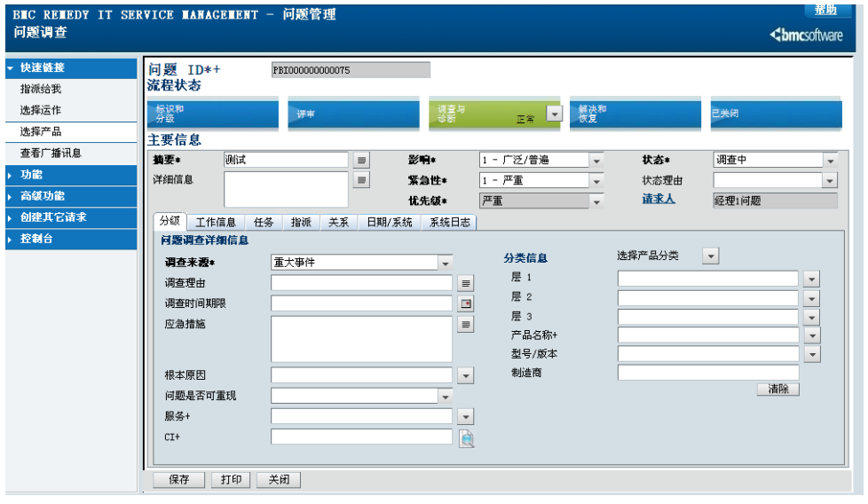Switch to the 系统日志 tab

(x=449, y=223)
